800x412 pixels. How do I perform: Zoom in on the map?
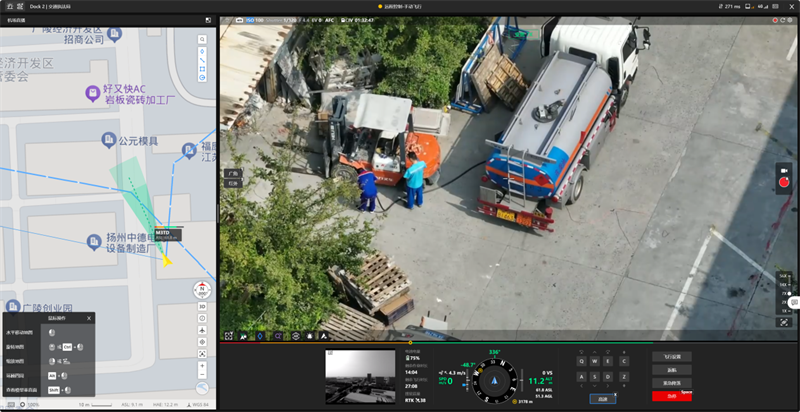coord(202,366)
